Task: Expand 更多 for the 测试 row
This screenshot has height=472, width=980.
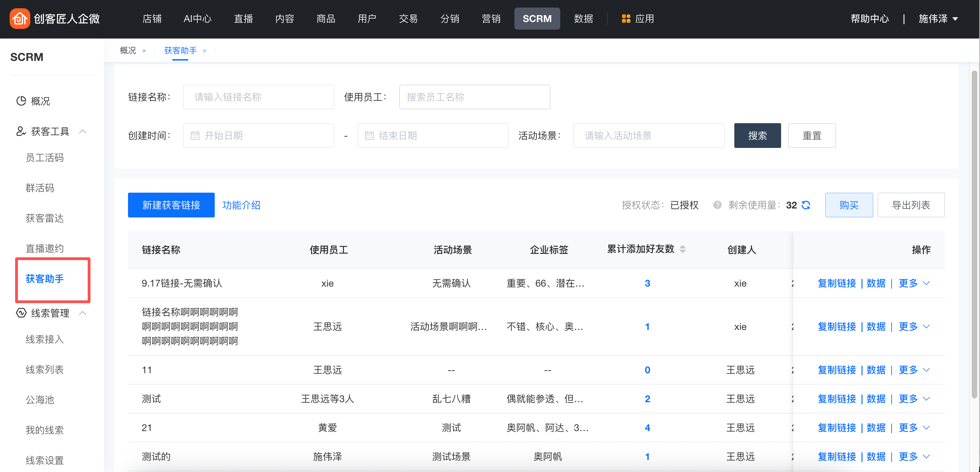Action: click(x=914, y=399)
